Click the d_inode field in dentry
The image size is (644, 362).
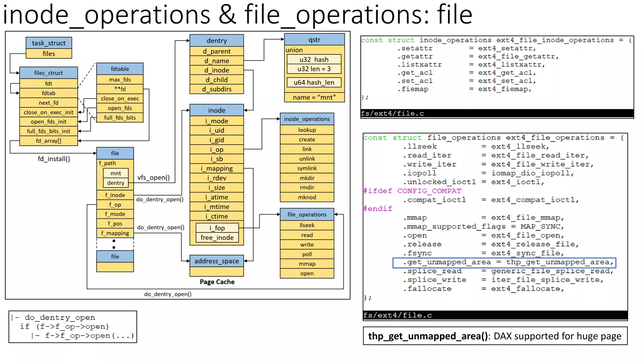tap(217, 70)
